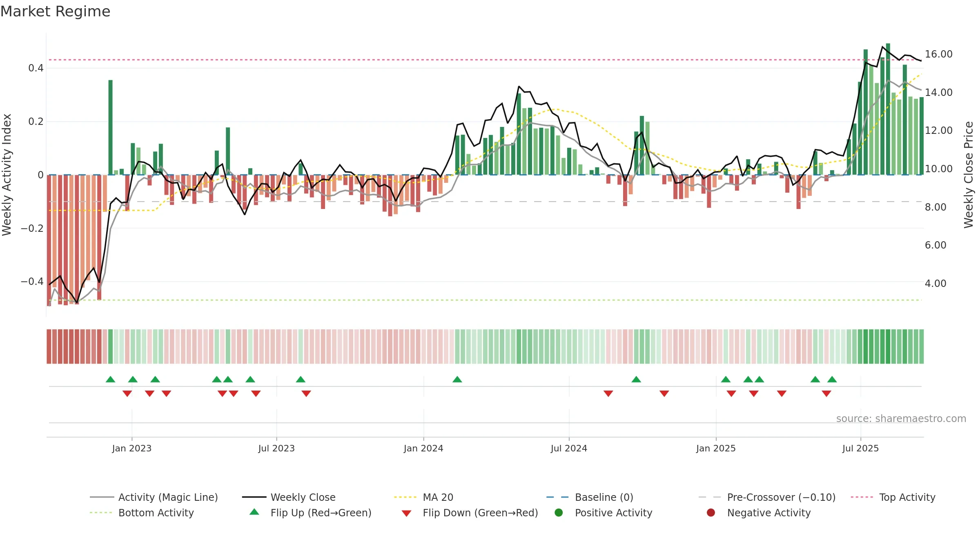Viewport: 980px width, 551px height.
Task: Toggle the Baseline (0) legend entry
Action: (590, 497)
